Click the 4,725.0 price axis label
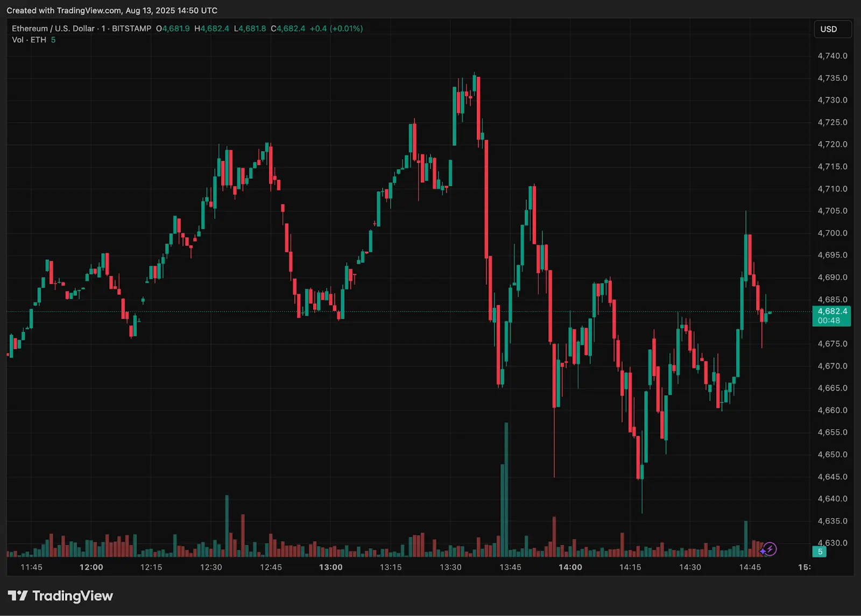861x616 pixels. coord(832,122)
